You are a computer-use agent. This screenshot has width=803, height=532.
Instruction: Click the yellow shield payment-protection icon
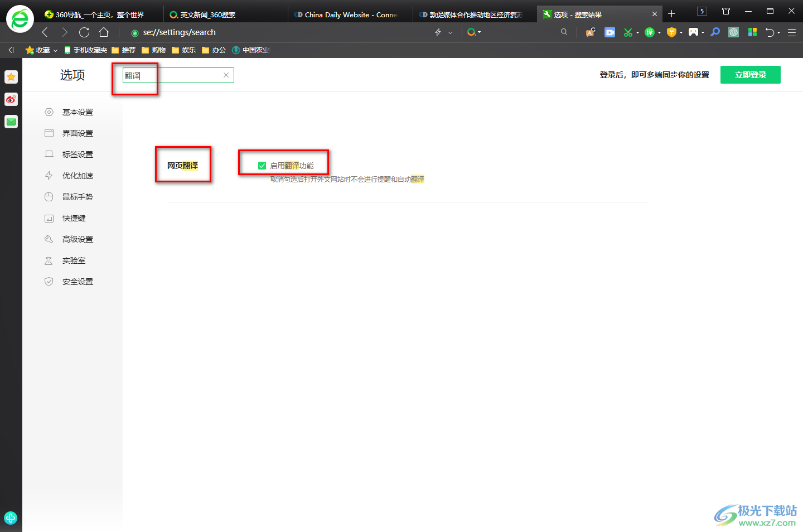(x=671, y=32)
